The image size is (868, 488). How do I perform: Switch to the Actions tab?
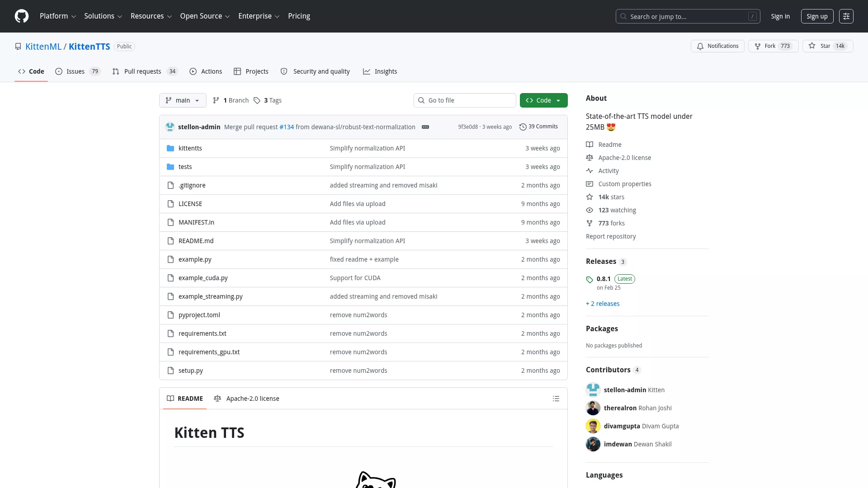[206, 71]
